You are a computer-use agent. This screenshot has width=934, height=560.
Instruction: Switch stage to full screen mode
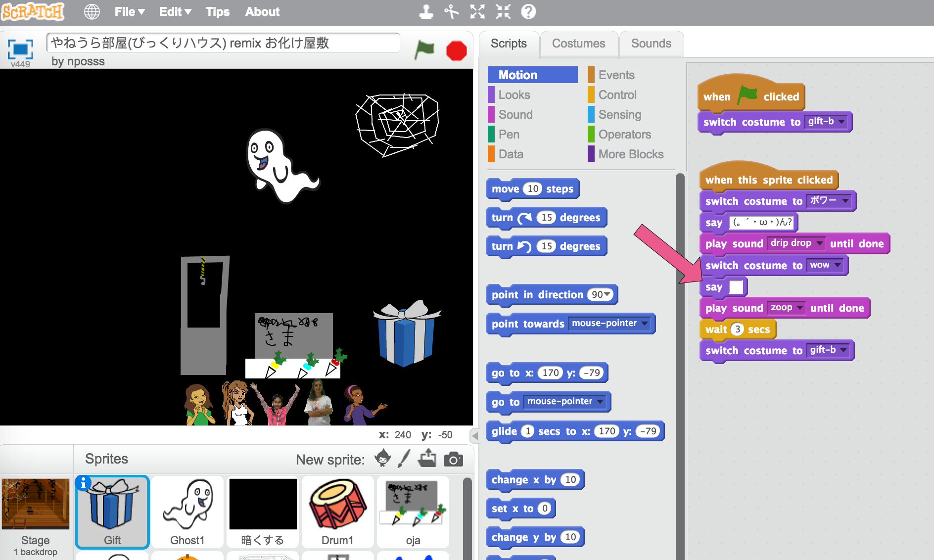[20, 49]
